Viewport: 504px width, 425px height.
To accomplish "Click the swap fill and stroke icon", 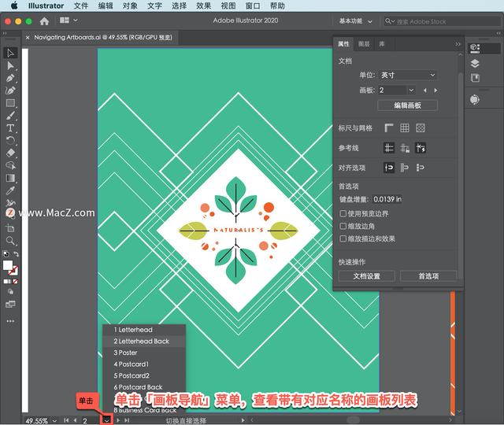I will pos(16,254).
